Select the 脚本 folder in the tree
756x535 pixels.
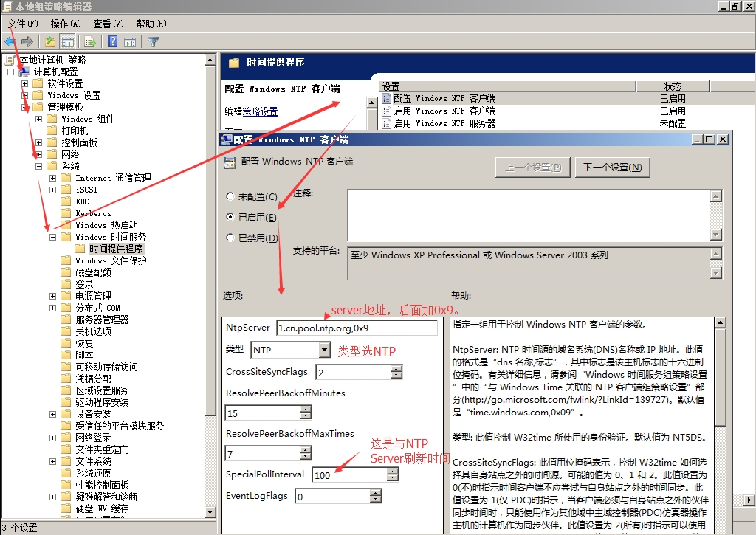(84, 355)
